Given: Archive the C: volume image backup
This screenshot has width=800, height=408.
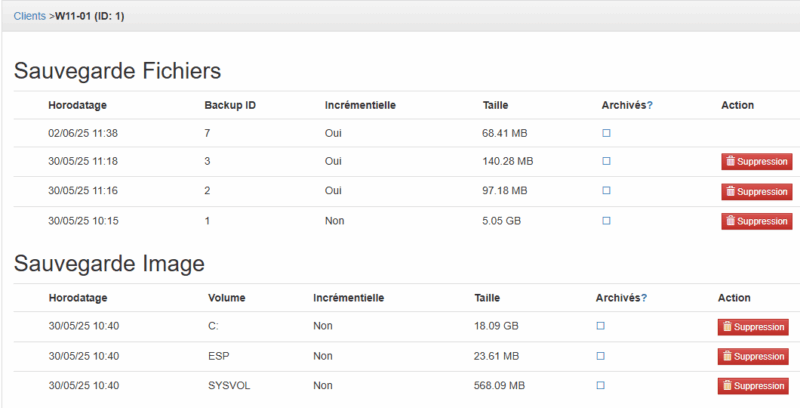Looking at the screenshot, I should click(600, 326).
